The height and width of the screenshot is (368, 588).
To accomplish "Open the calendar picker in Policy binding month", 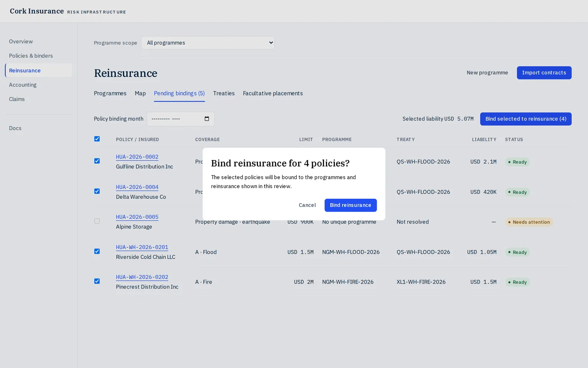I will (x=207, y=119).
